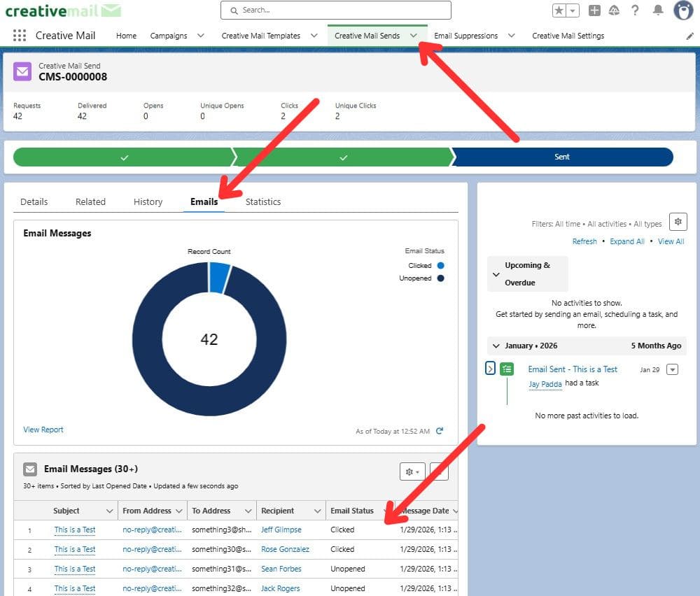Viewport: 700px width, 596px height.
Task: Expand the Email Sent task details
Action: (x=490, y=369)
